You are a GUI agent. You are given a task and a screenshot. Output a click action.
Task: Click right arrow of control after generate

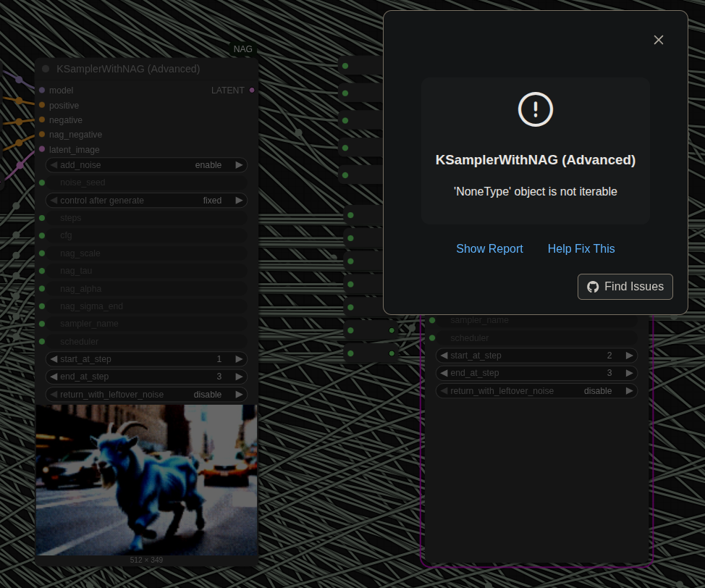tap(239, 201)
